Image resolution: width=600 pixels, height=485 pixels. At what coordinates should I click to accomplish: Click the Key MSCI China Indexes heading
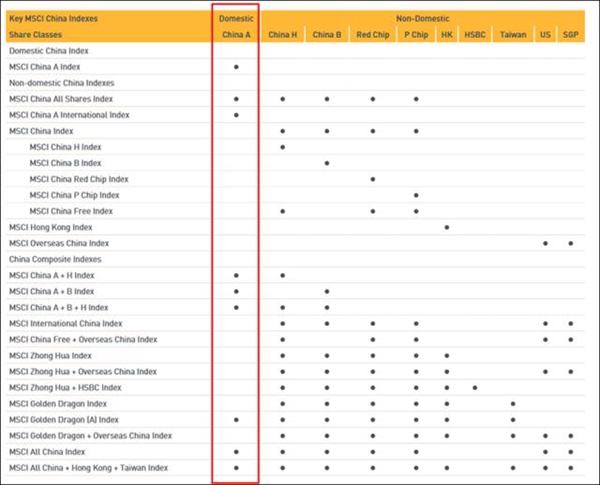click(x=53, y=18)
